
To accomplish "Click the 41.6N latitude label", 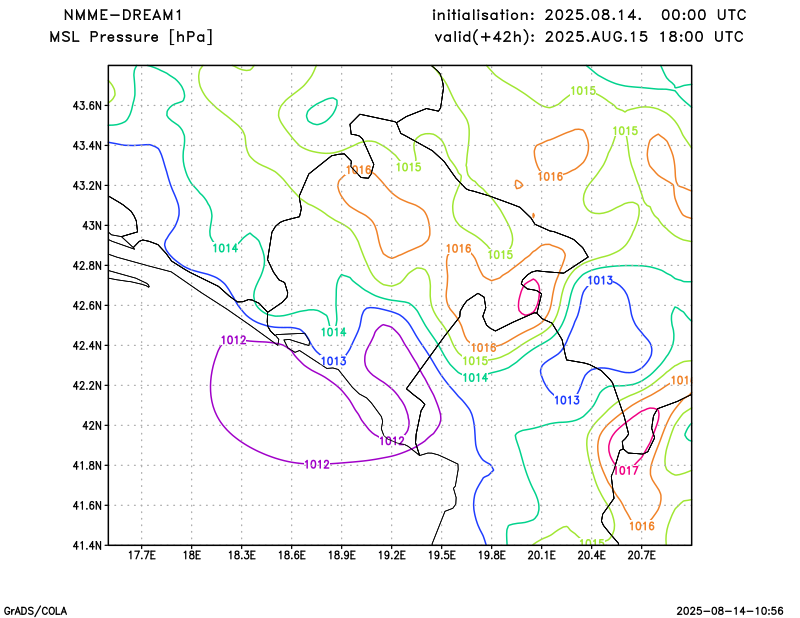I will pyautogui.click(x=87, y=505).
